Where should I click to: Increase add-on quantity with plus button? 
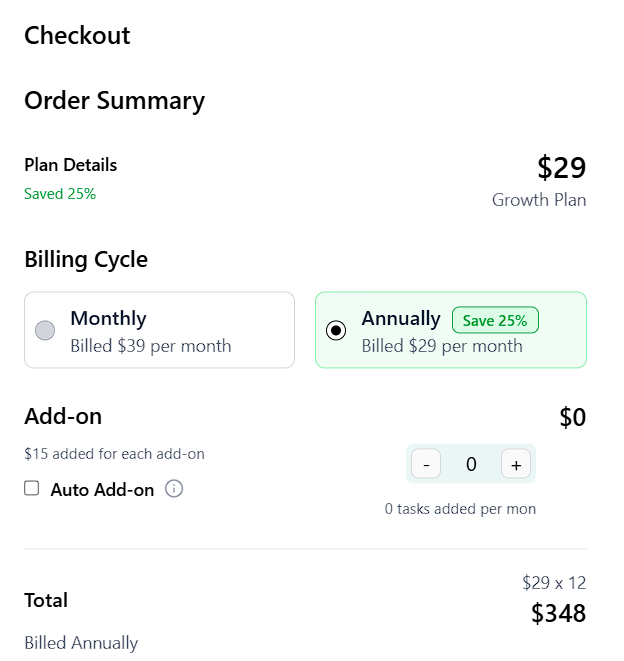(x=516, y=464)
